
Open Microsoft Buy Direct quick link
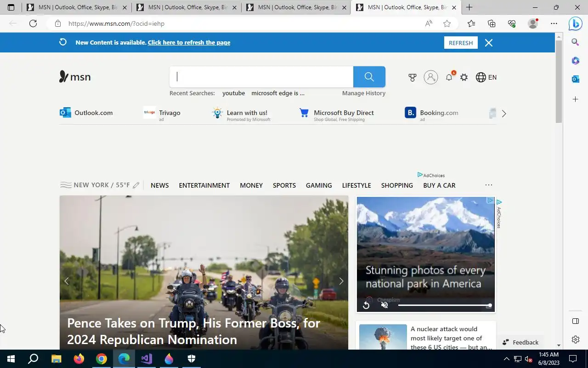point(336,114)
